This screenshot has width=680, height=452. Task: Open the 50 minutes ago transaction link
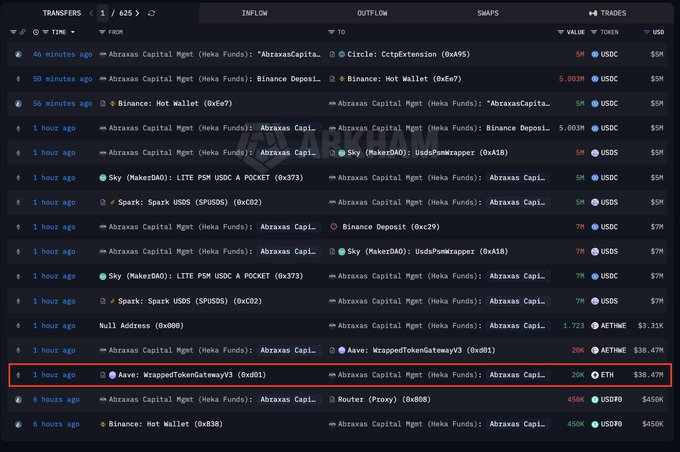point(62,79)
